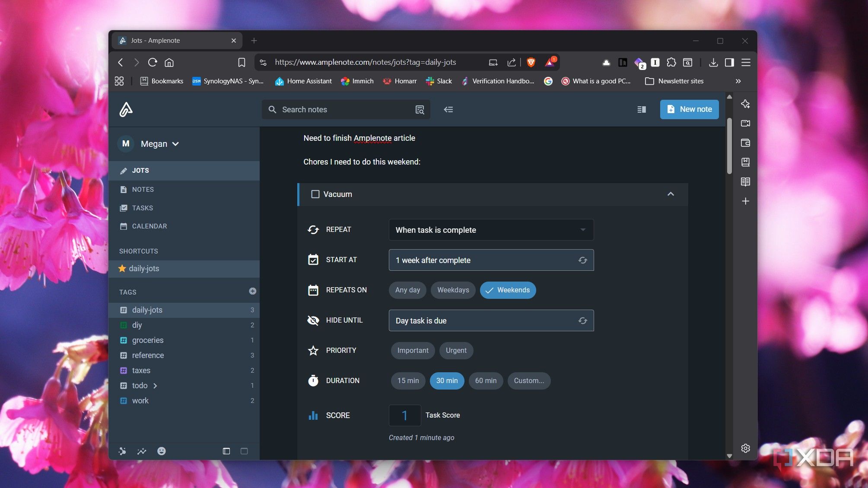Bookmark this page with bookmark icon
Image resolution: width=868 pixels, height=488 pixels.
tap(242, 62)
